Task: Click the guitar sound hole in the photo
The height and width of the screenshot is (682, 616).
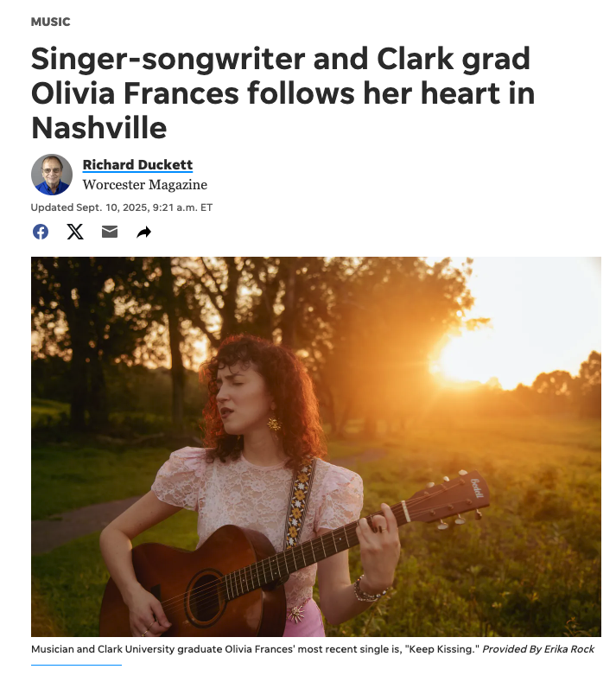Action: point(206,597)
